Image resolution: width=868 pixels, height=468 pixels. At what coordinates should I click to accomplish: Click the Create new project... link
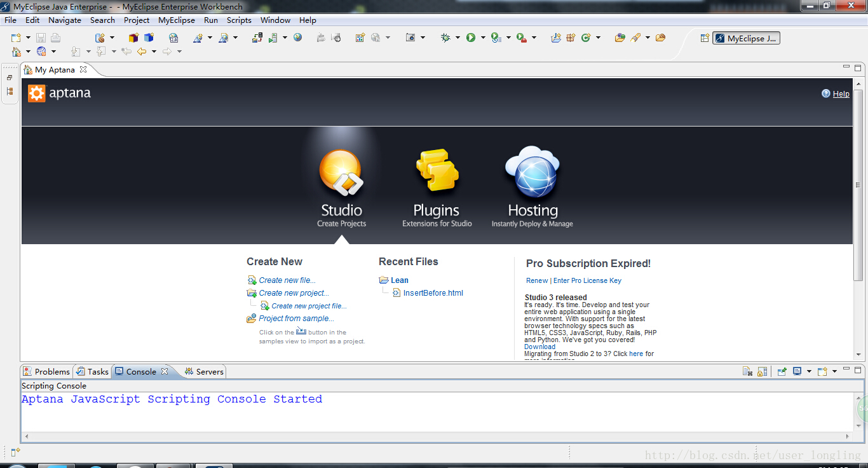click(294, 293)
